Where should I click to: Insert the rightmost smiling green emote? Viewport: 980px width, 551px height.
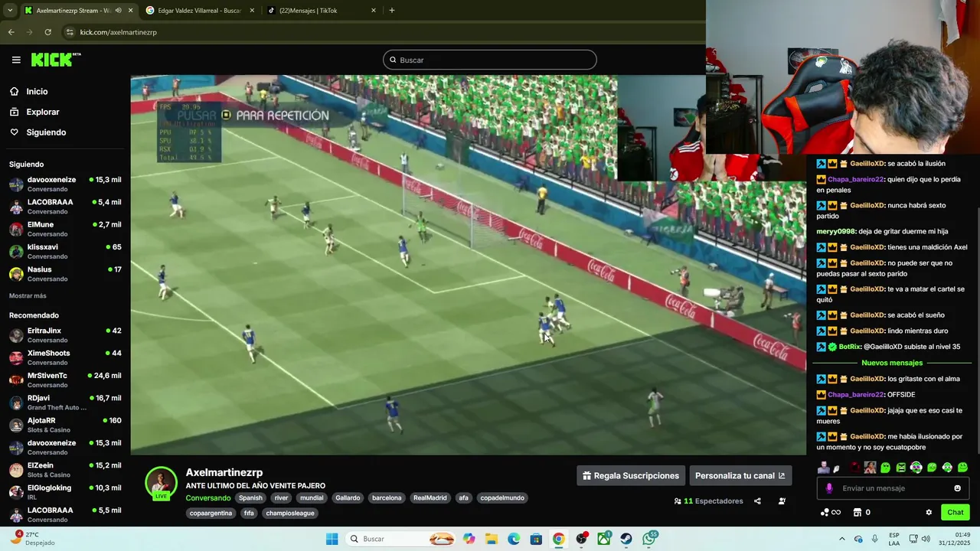point(962,468)
